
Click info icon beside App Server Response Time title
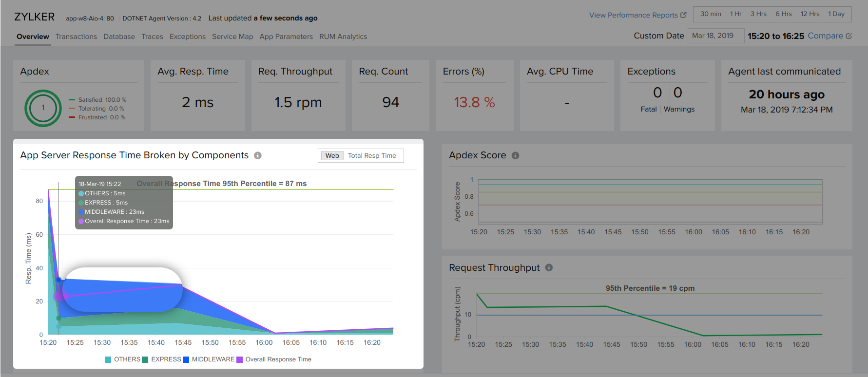click(x=258, y=155)
